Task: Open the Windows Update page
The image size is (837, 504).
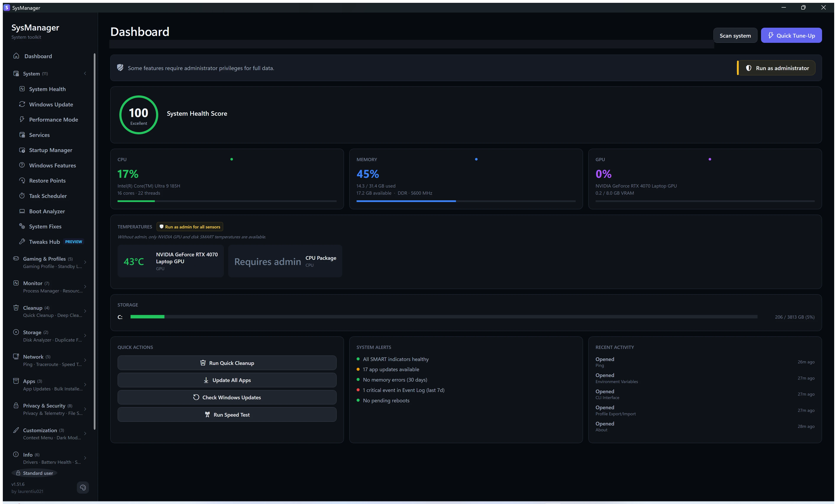Action: point(51,104)
